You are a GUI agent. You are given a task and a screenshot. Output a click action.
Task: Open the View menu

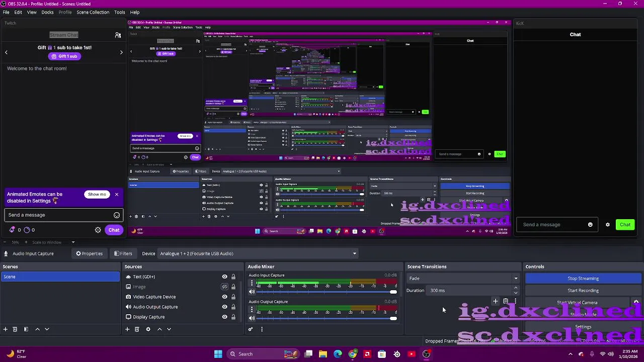click(x=32, y=12)
